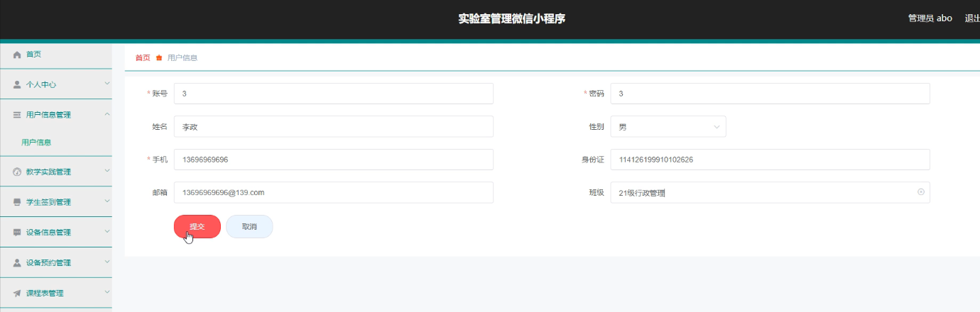980x312 pixels.
Task: Click the breadcrumb home separator icon
Action: (159, 58)
